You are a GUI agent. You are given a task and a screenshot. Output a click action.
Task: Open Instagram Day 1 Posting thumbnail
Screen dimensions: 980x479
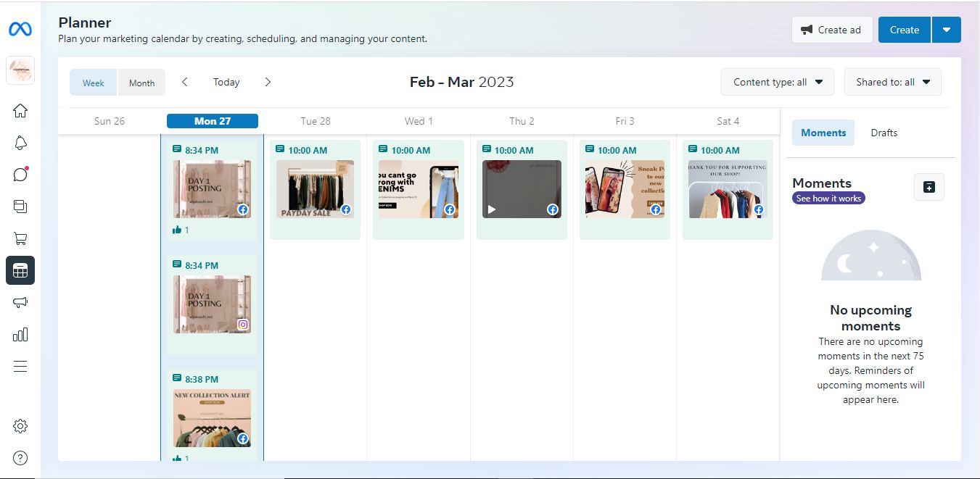[212, 304]
